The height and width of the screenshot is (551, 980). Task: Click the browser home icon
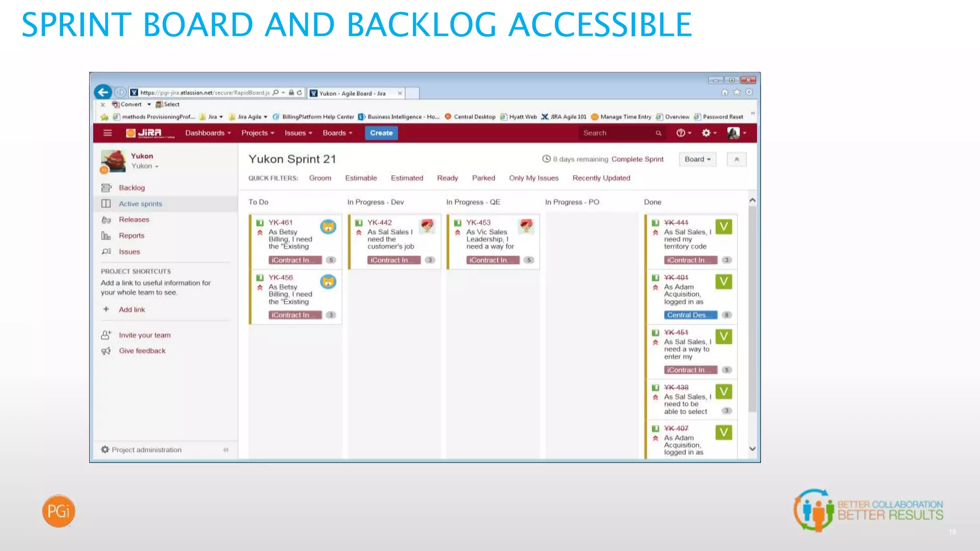pos(725,92)
